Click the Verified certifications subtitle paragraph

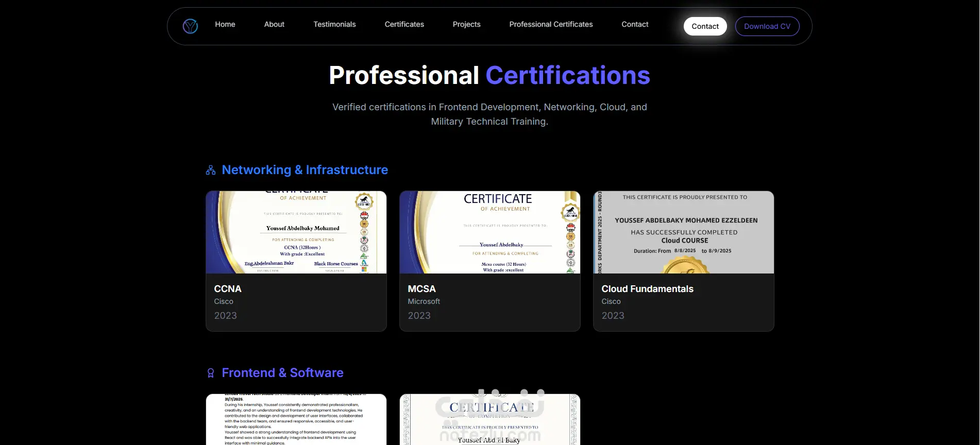point(489,114)
